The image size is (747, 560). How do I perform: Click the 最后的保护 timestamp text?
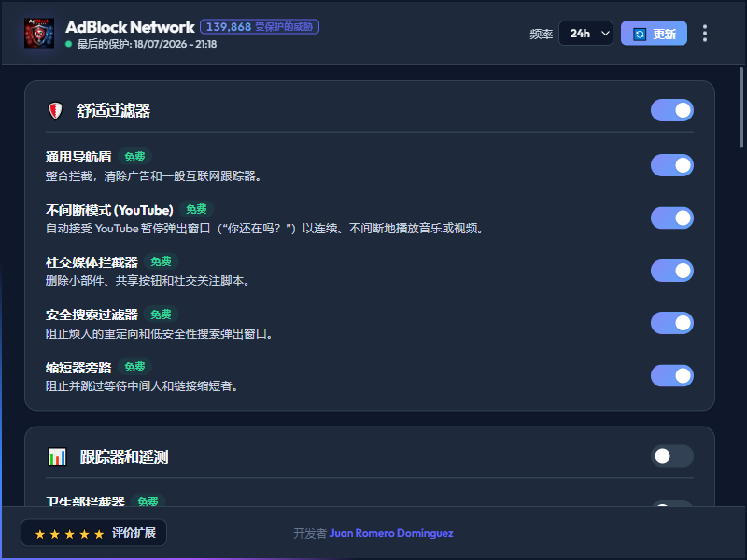pyautogui.click(x=147, y=44)
